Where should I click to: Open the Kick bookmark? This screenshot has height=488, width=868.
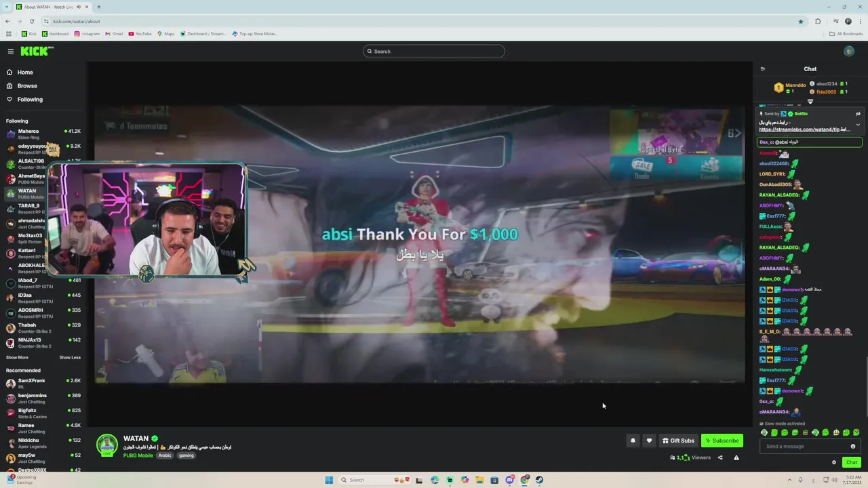coord(29,33)
